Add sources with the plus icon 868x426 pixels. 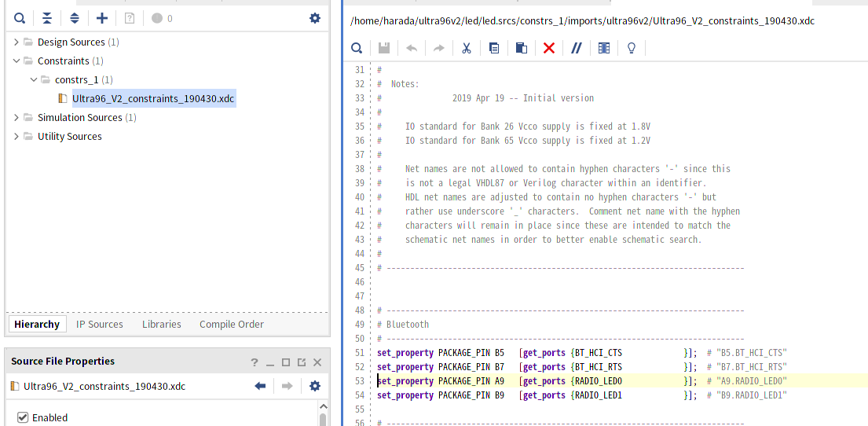click(x=102, y=18)
